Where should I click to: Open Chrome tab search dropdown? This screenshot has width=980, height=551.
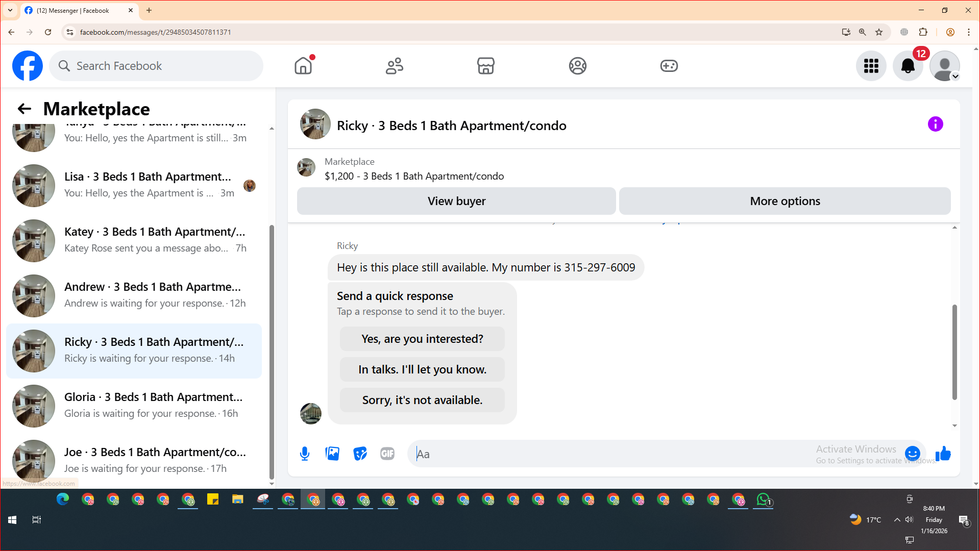tap(10, 10)
